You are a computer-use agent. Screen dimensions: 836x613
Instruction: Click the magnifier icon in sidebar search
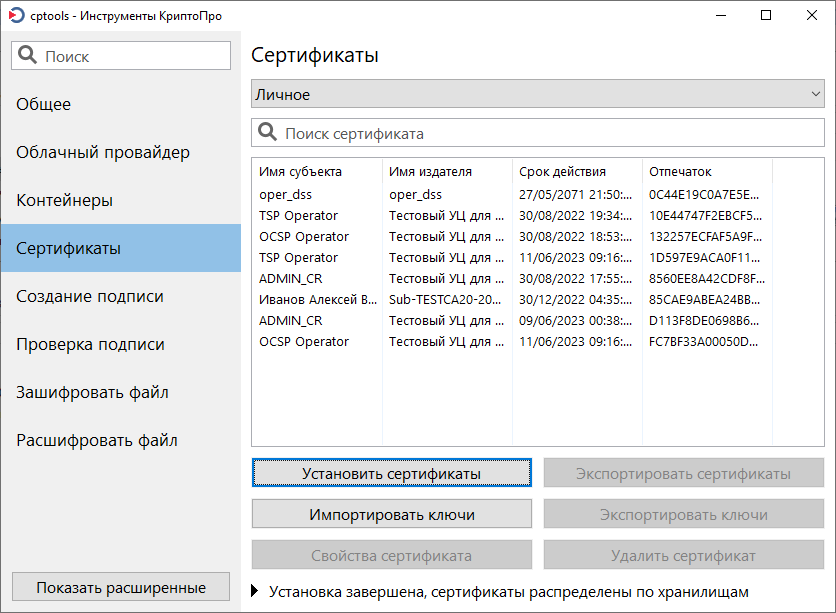(x=27, y=55)
